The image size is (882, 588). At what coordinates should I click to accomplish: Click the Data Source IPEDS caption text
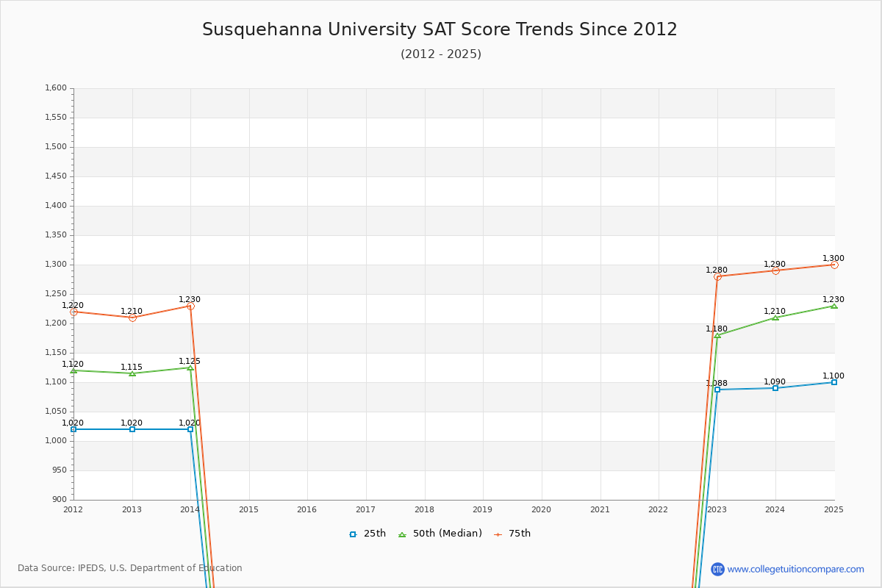pos(130,568)
